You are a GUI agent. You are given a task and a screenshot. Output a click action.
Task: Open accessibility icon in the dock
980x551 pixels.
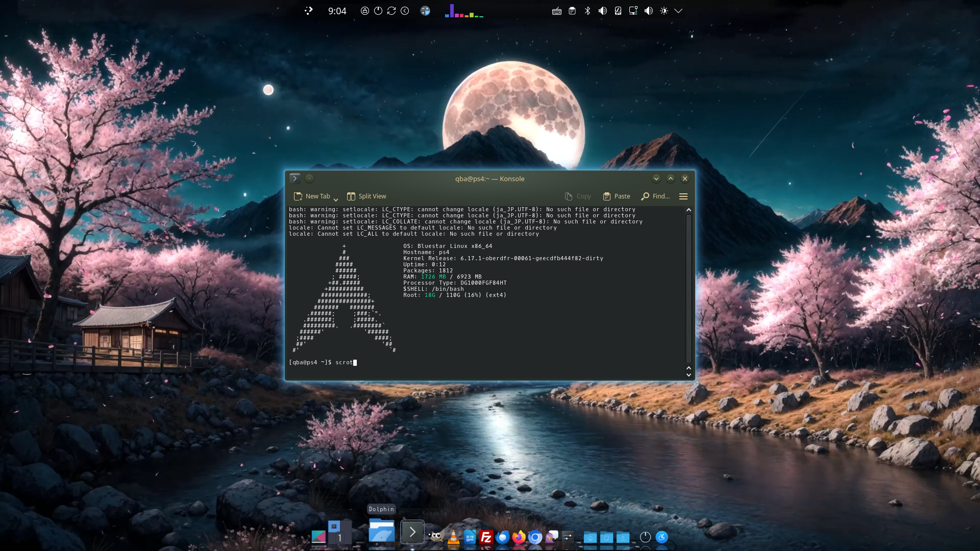[661, 537]
